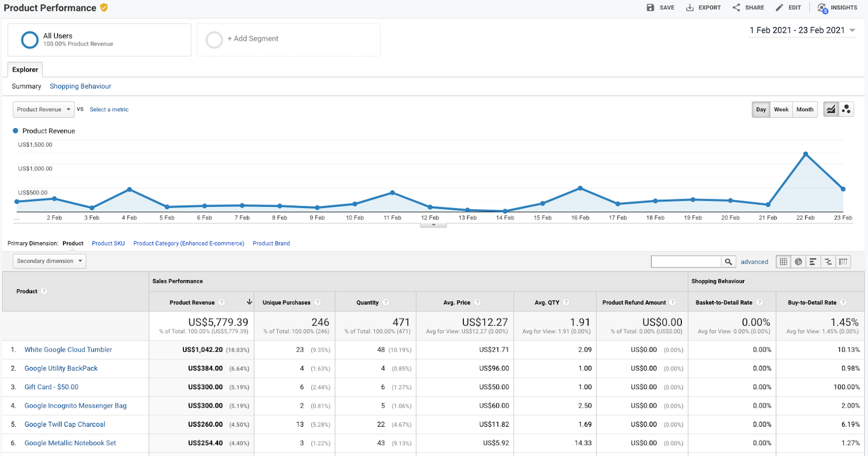
Task: Switch to Summary view
Action: 27,86
